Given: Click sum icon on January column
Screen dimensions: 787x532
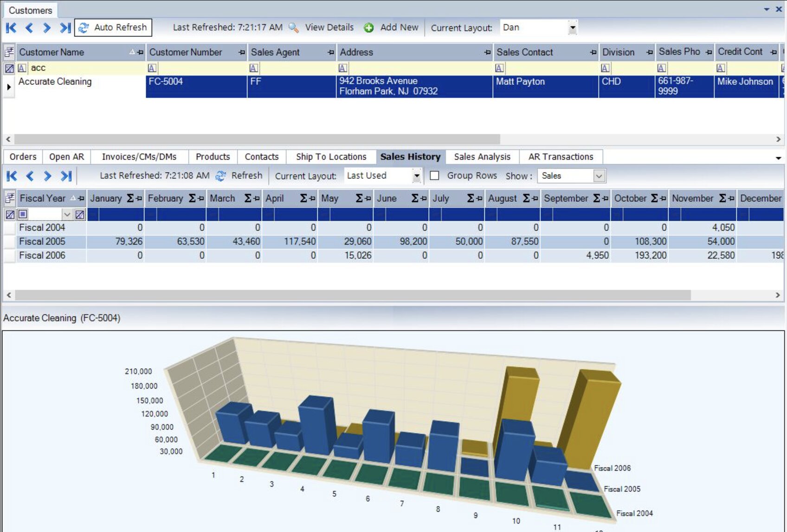Looking at the screenshot, I should click(130, 199).
